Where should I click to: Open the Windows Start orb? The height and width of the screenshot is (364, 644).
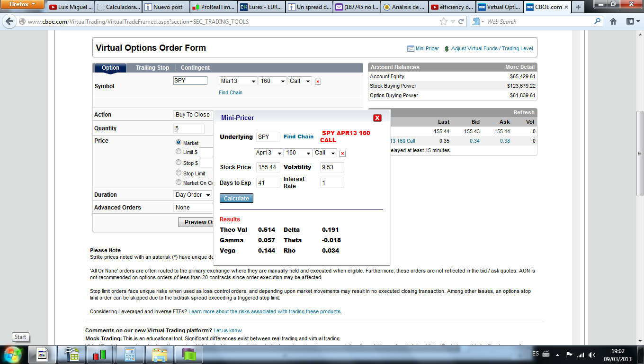[x=13, y=355]
